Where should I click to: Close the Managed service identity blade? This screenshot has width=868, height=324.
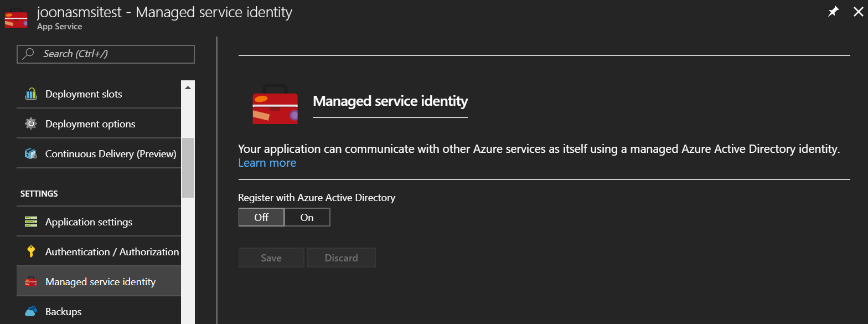click(858, 12)
